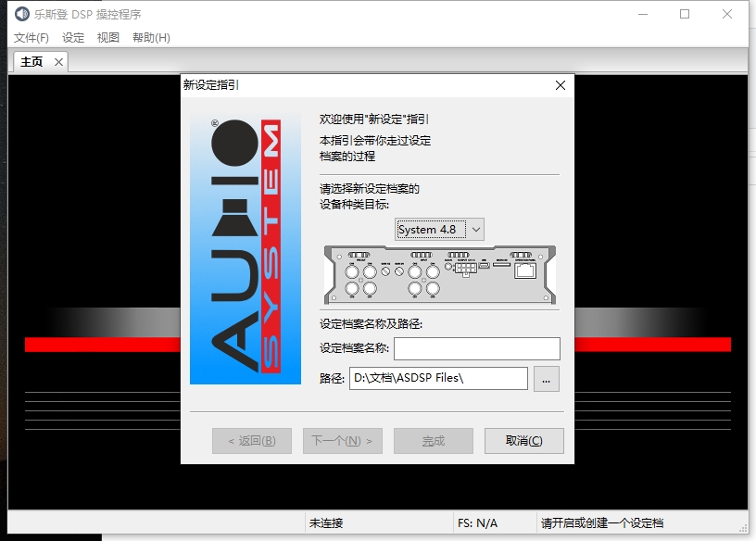The height and width of the screenshot is (541, 756).
Task: Maximize the 乐斯登 DSP window
Action: [x=685, y=14]
